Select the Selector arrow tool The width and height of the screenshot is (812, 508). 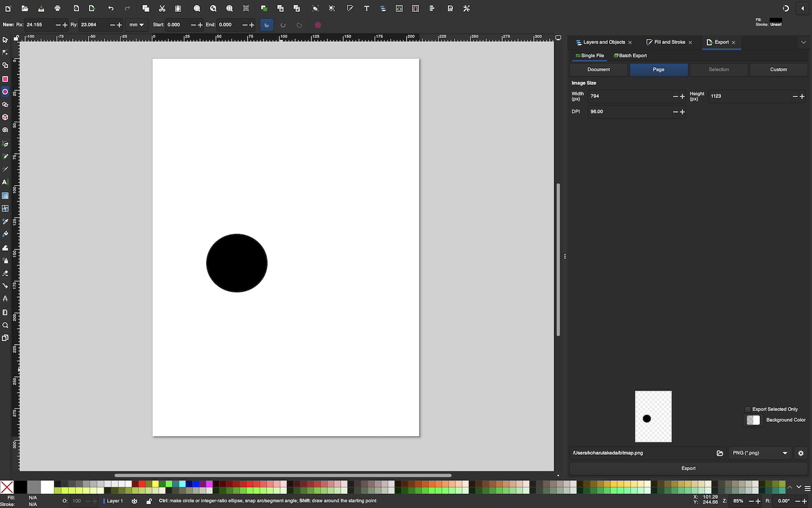coord(5,40)
